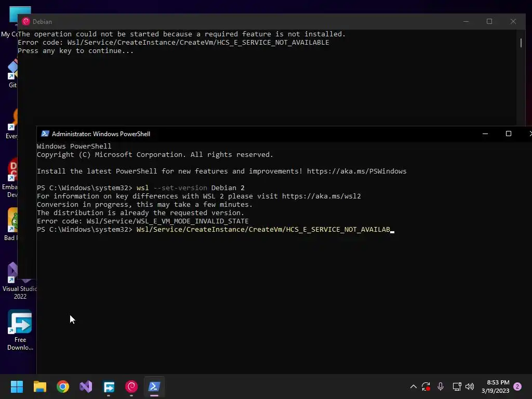Screen dimensions: 532x399
Task: Open network settings tray icon
Action: pyautogui.click(x=457, y=387)
